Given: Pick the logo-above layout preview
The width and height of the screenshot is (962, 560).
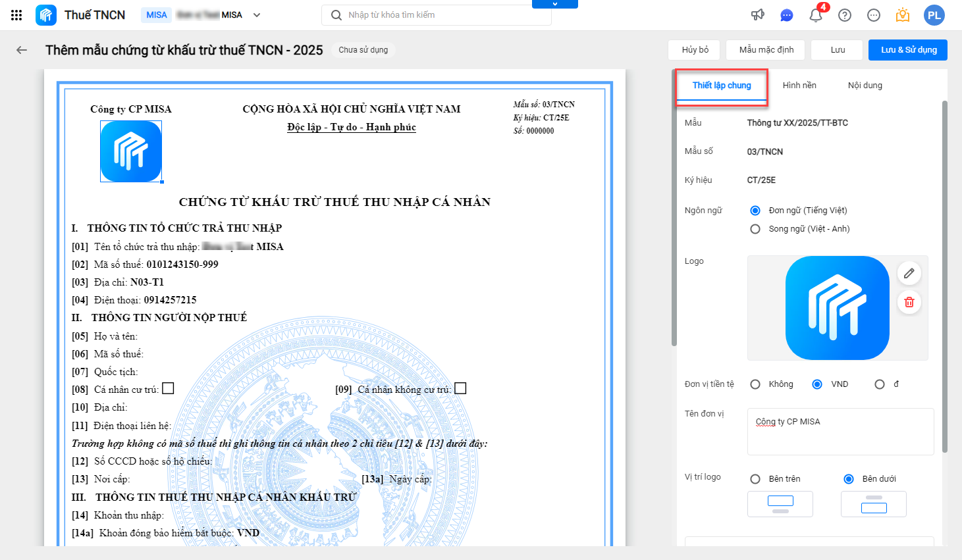Looking at the screenshot, I should coord(780,504).
